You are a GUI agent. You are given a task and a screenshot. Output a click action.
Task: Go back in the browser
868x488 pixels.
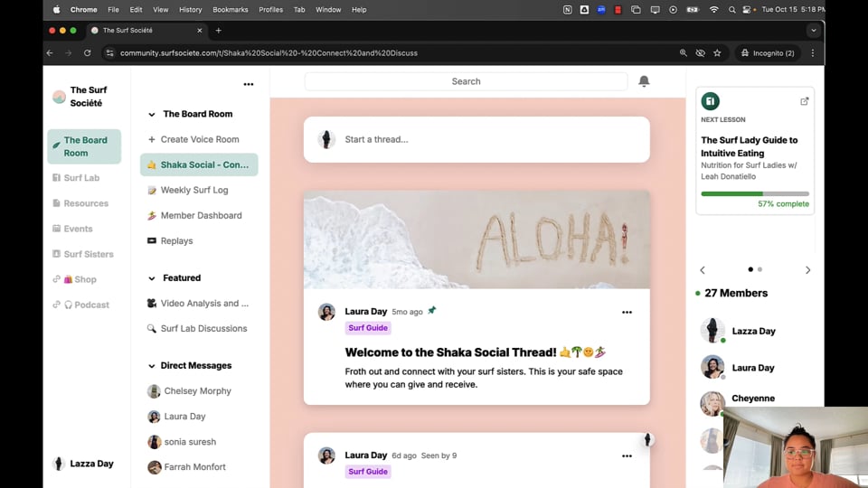point(50,53)
